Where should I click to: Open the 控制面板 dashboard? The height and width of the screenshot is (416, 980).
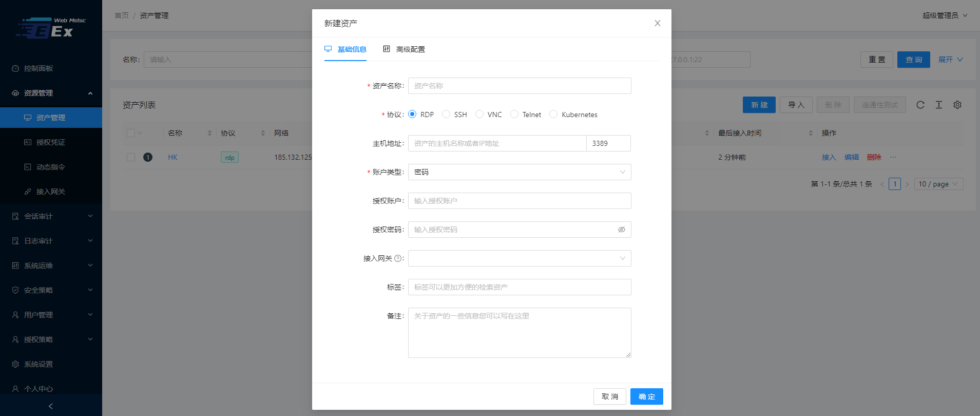51,68
